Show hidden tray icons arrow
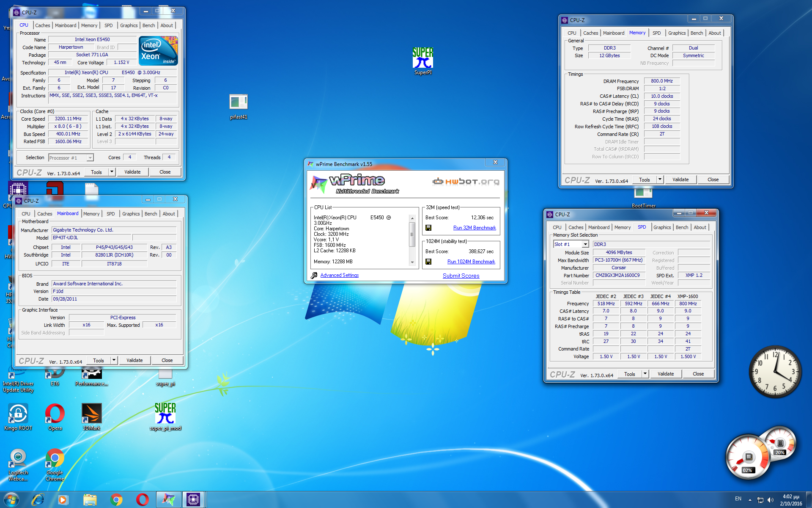812x508 pixels. coord(750,500)
